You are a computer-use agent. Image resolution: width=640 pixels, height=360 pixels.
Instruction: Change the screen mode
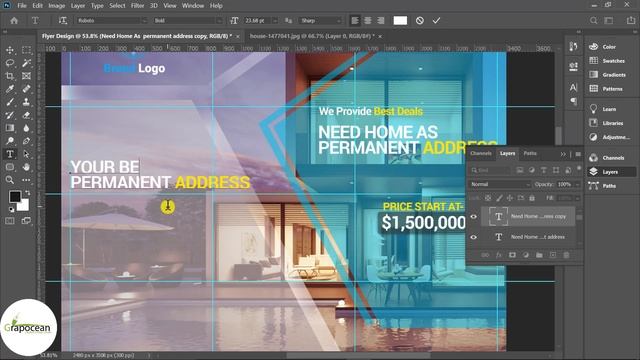pyautogui.click(x=27, y=221)
